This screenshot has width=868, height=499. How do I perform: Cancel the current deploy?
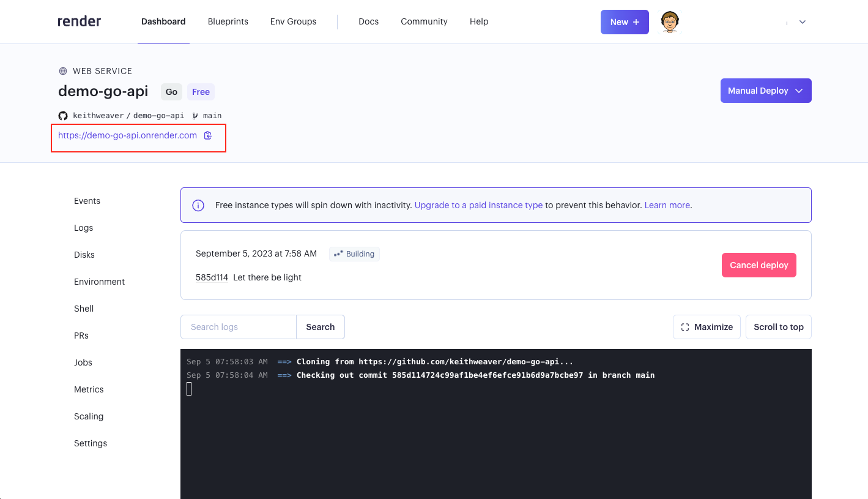click(x=759, y=265)
